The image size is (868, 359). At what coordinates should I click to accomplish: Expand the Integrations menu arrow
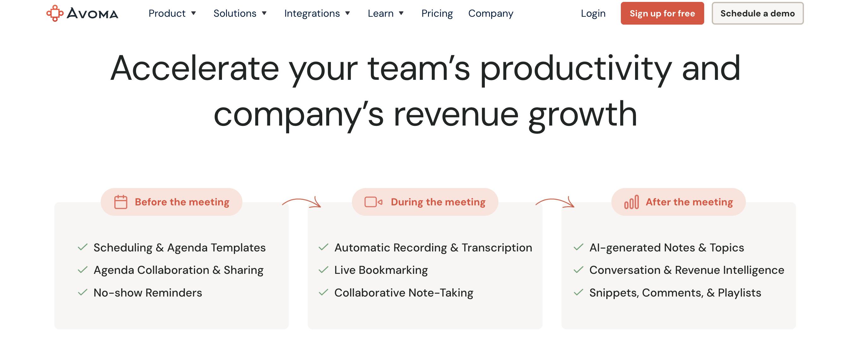[x=348, y=14]
